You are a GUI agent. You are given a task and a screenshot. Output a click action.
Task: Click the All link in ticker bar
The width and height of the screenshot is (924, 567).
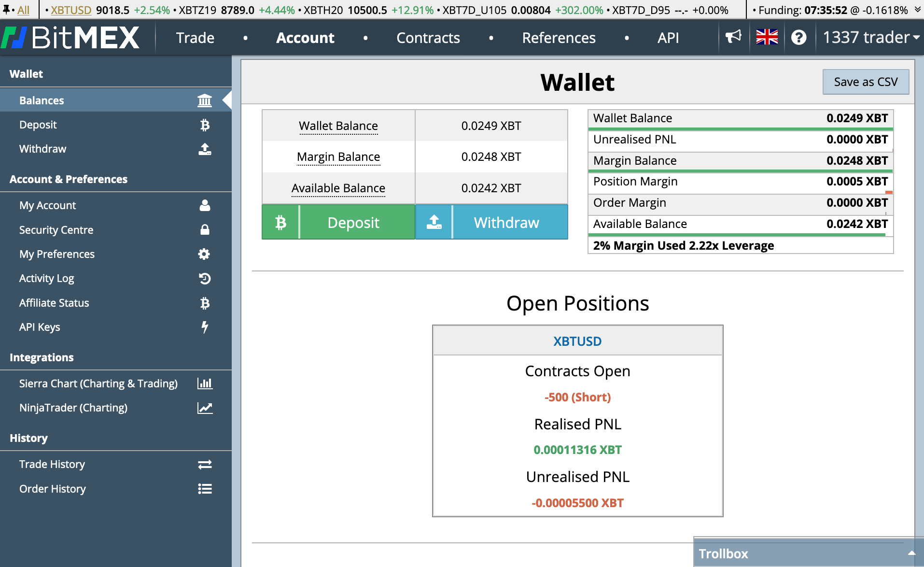pyautogui.click(x=23, y=10)
